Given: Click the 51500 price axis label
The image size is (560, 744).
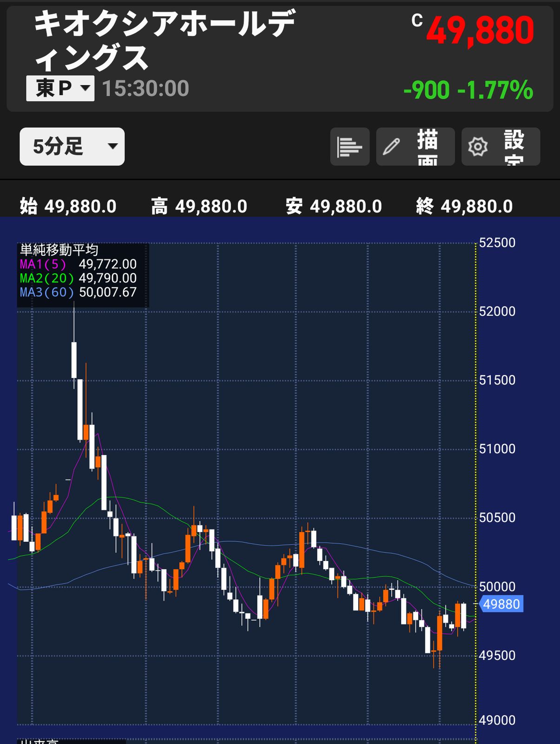Looking at the screenshot, I should [497, 380].
